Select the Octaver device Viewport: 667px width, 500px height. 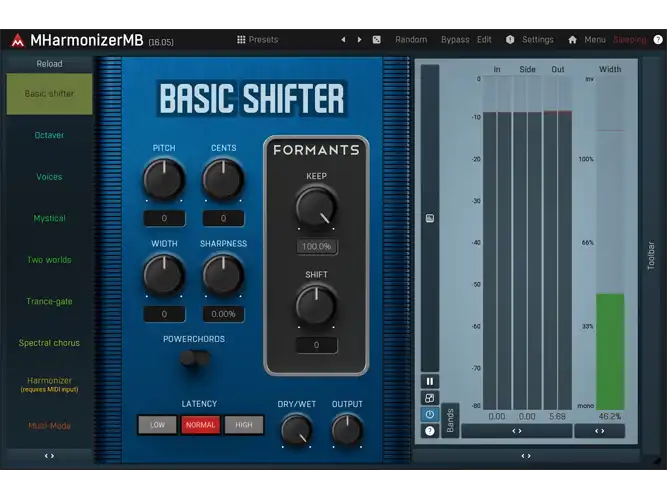49,135
